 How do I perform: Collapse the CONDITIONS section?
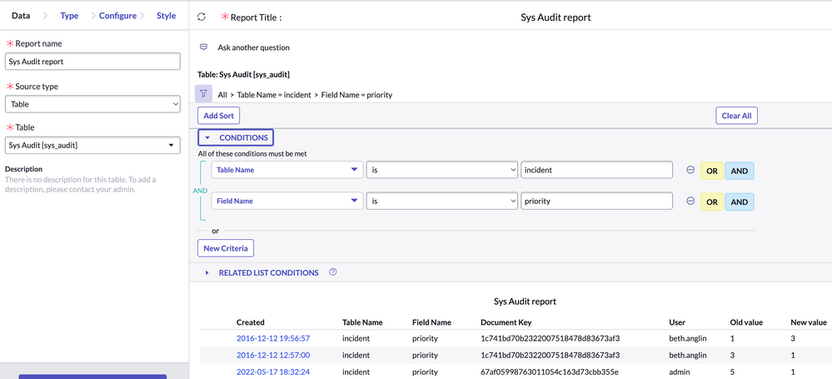[236, 137]
